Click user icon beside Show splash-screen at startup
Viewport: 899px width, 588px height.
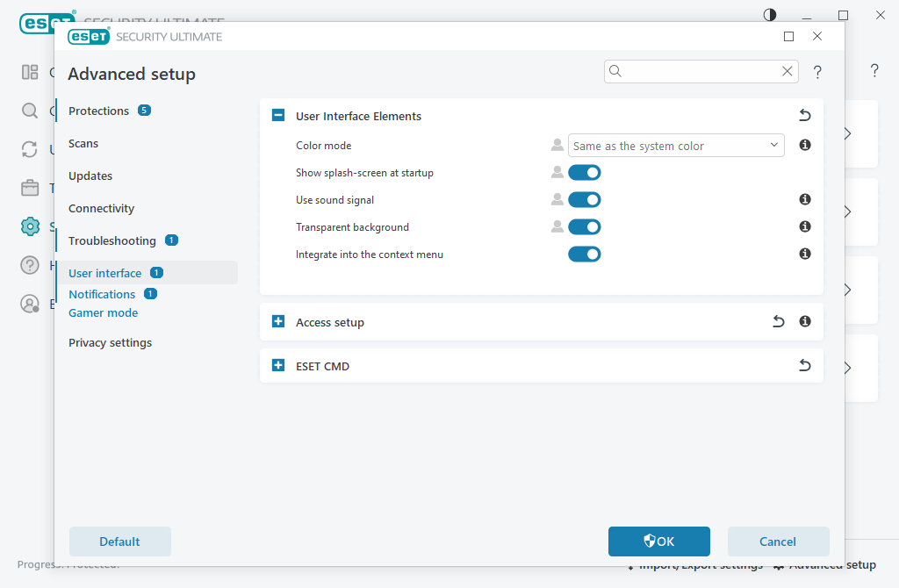coord(557,172)
